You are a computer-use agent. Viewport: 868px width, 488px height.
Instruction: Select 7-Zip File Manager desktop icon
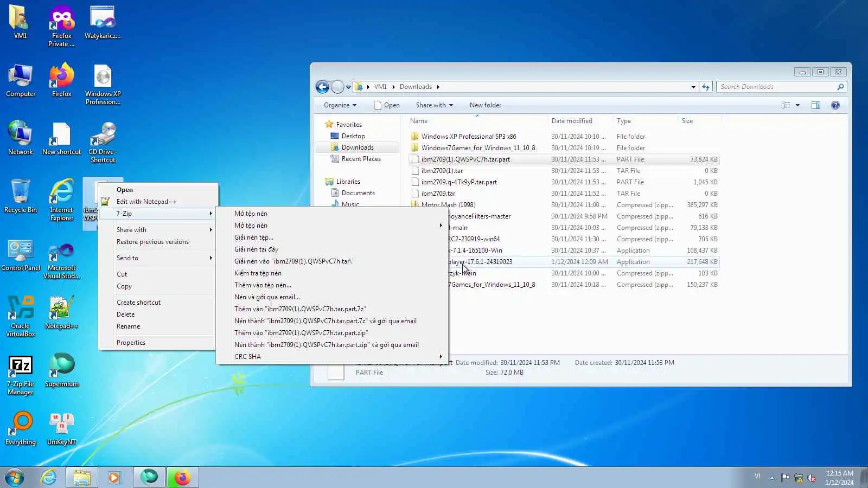21,375
